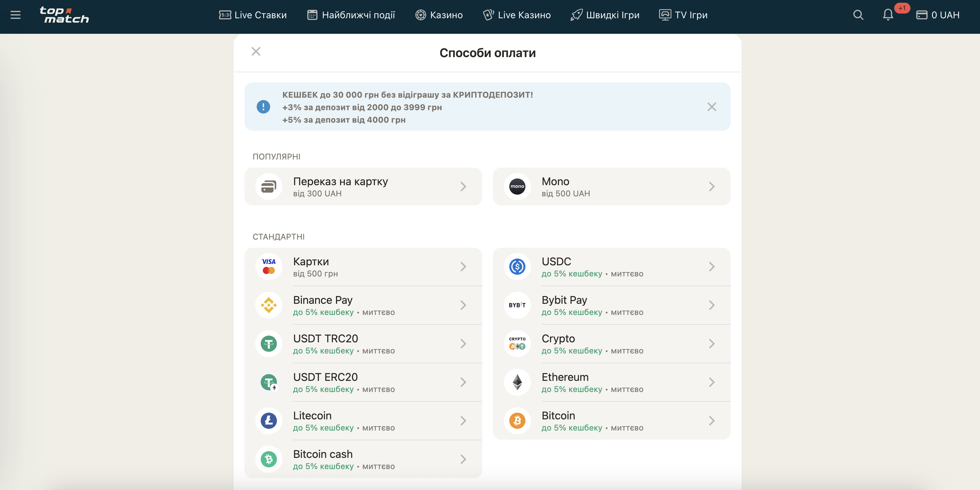
Task: Open the Live Ставки menu item
Action: click(253, 15)
